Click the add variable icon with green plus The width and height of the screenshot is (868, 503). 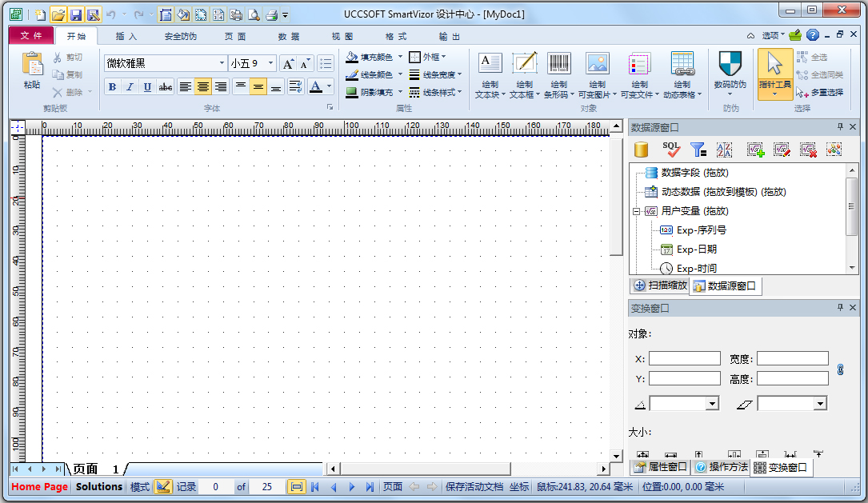click(x=756, y=150)
